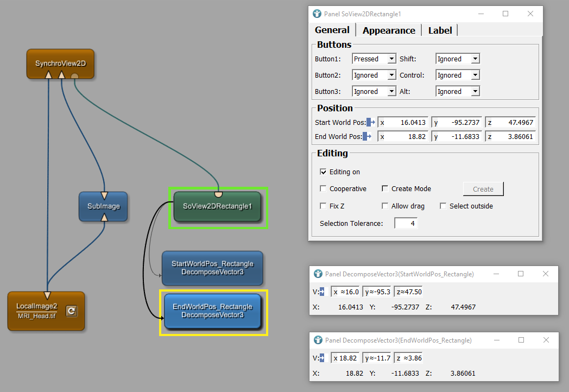The image size is (569, 392).
Task: Select the SoView2DRectangle1 module node
Action: (x=217, y=207)
